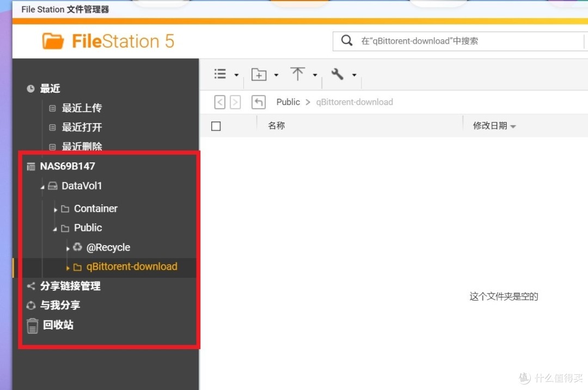Click the icon beside 与我分享
This screenshot has height=390, width=588.
30,306
